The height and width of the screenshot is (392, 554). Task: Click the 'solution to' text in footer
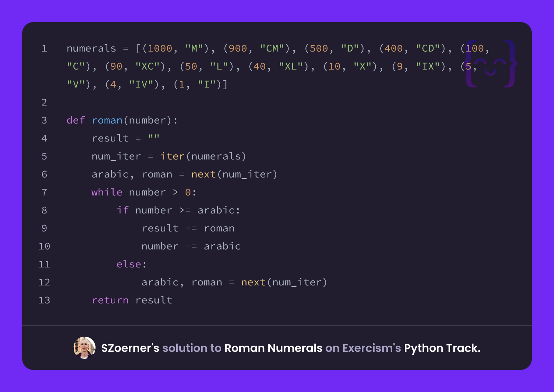192,348
